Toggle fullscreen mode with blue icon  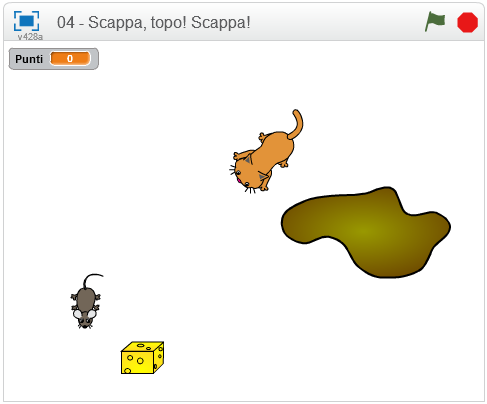click(x=26, y=21)
